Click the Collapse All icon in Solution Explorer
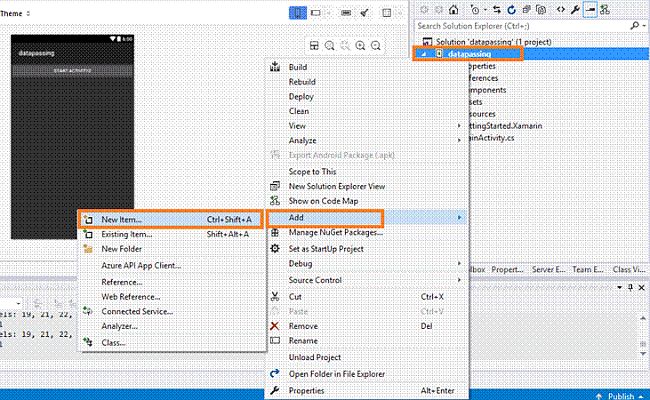 tap(526, 10)
